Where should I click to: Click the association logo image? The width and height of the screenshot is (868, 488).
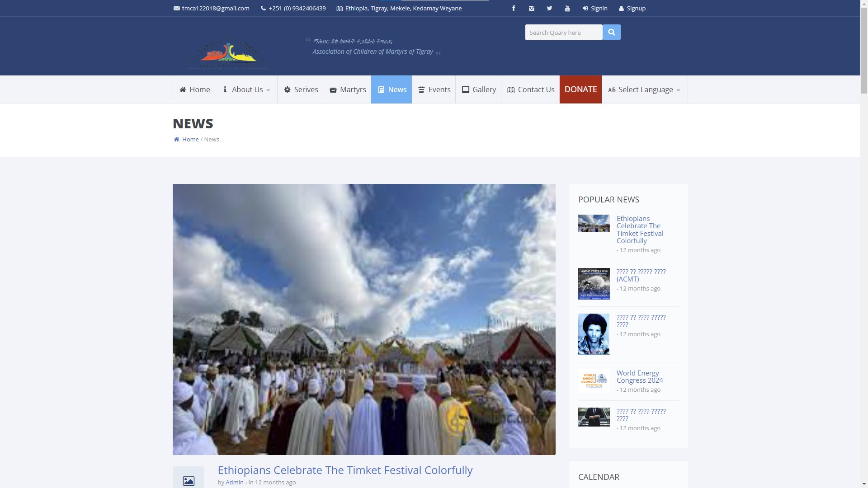(228, 53)
